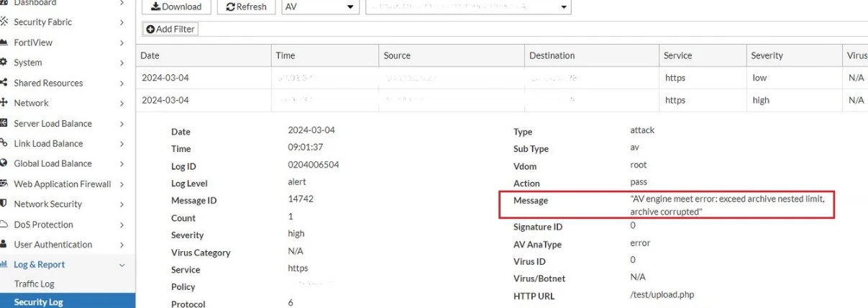Image resolution: width=868 pixels, height=308 pixels.
Task: Click the Link Load Balance icon
Action: pos(4,143)
